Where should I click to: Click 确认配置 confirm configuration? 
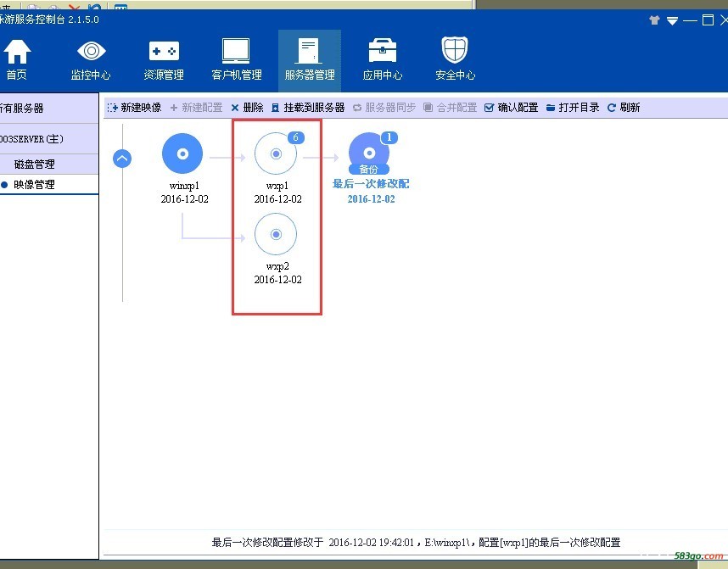click(511, 108)
